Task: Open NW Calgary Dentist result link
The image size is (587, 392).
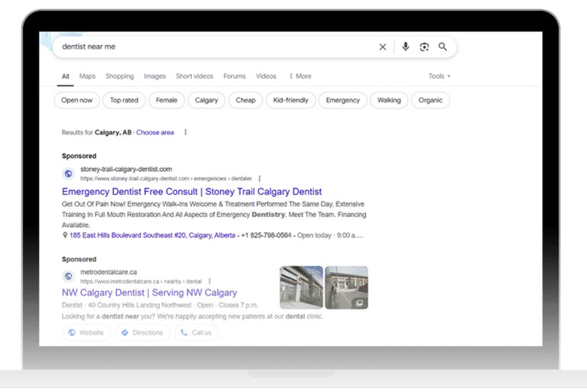Action: pyautogui.click(x=149, y=293)
